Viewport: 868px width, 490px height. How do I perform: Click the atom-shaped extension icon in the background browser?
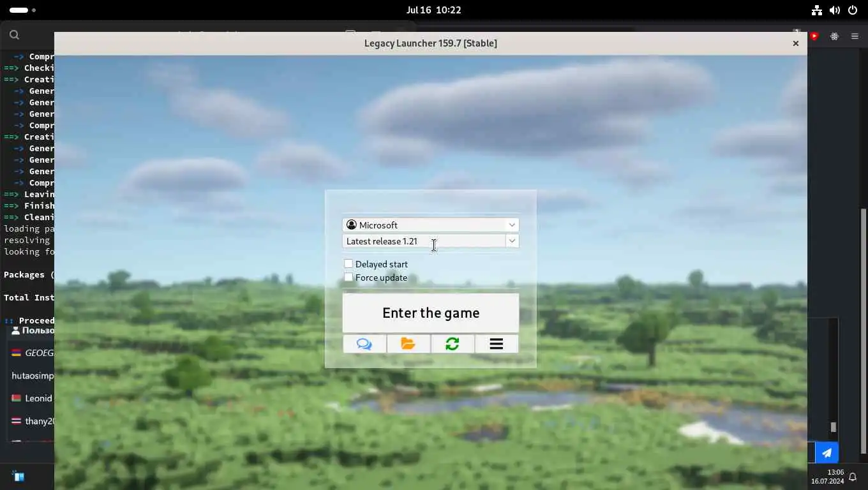pos(834,36)
